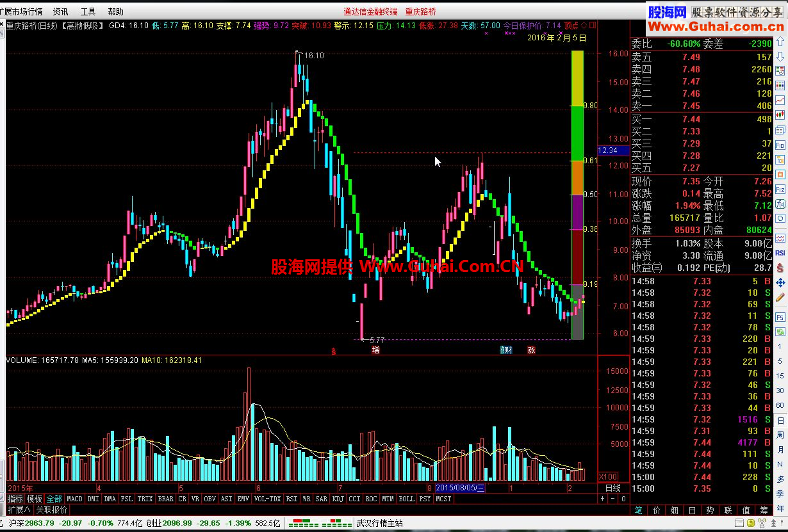Click the 涨 marker under the chart
788x532 pixels.
tap(531, 350)
